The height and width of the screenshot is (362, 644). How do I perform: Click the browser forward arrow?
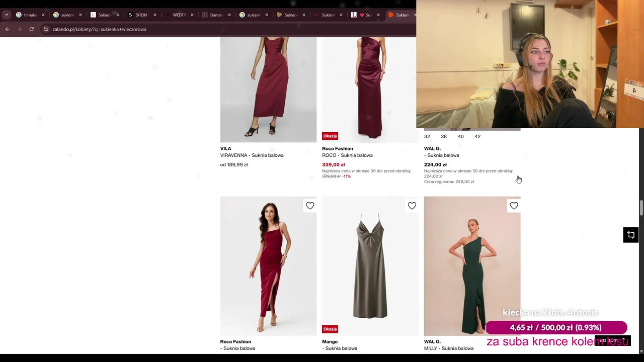tap(20, 29)
